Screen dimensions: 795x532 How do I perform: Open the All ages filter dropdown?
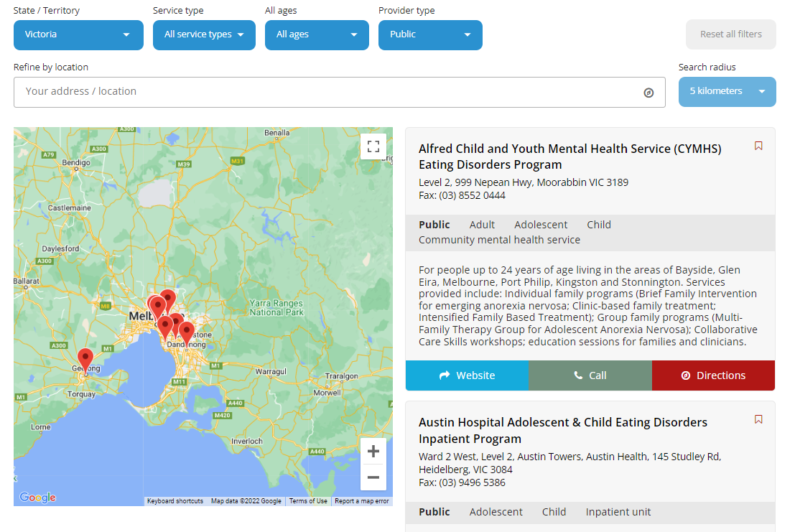pyautogui.click(x=317, y=35)
